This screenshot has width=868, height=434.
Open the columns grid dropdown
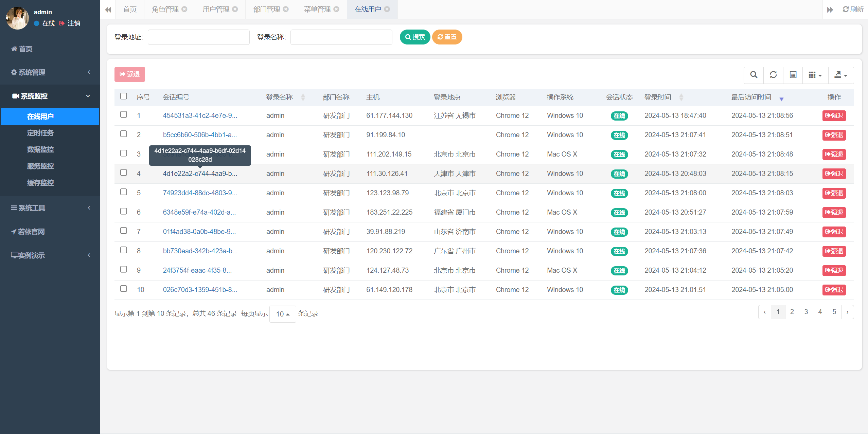click(x=815, y=75)
